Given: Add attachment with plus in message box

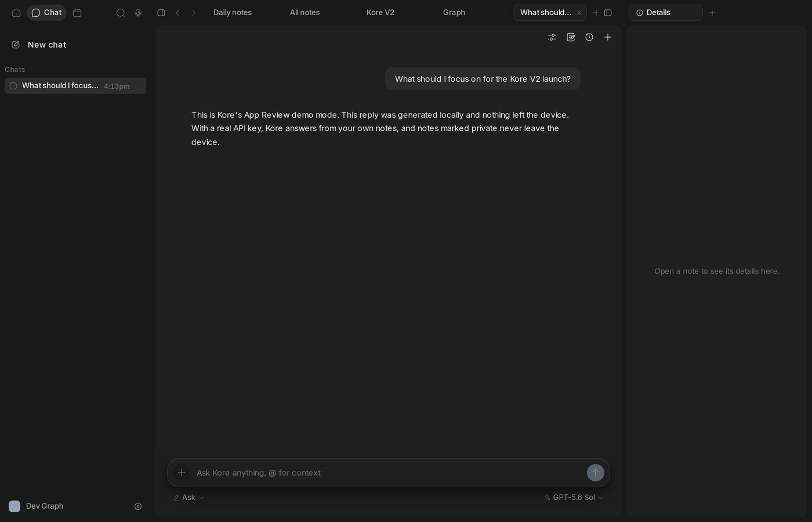Looking at the screenshot, I should pos(182,473).
